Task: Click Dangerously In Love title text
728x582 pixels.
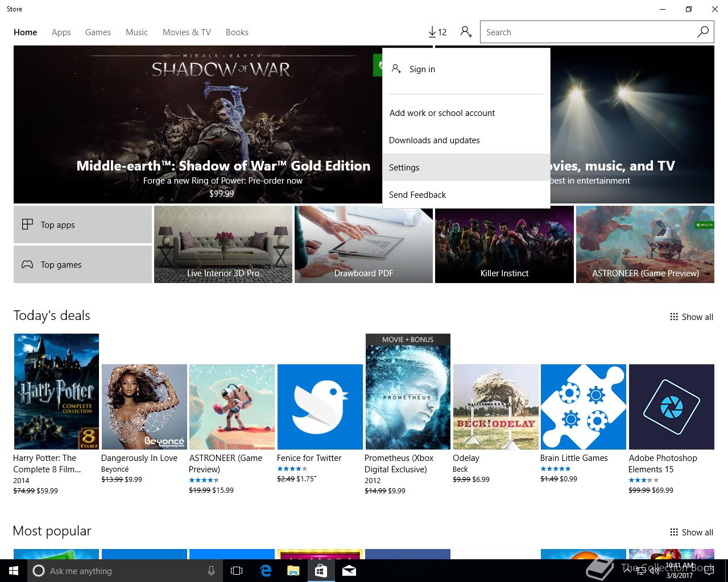Action: point(139,458)
